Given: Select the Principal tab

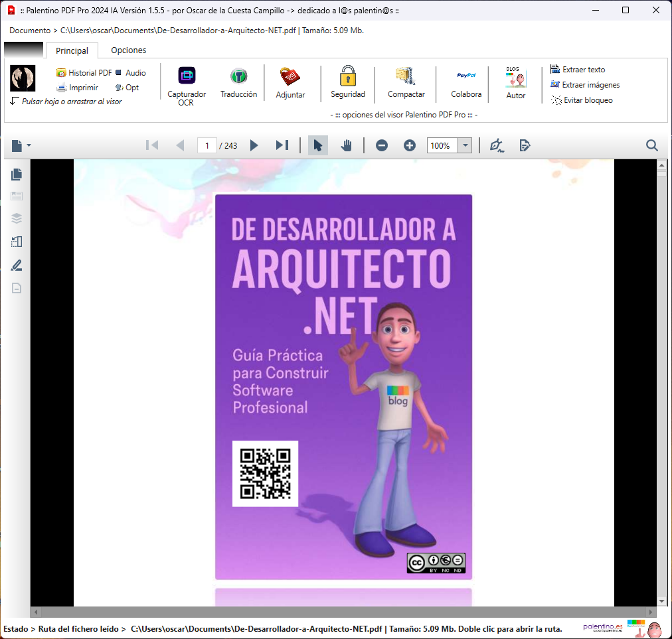Looking at the screenshot, I should (x=72, y=50).
